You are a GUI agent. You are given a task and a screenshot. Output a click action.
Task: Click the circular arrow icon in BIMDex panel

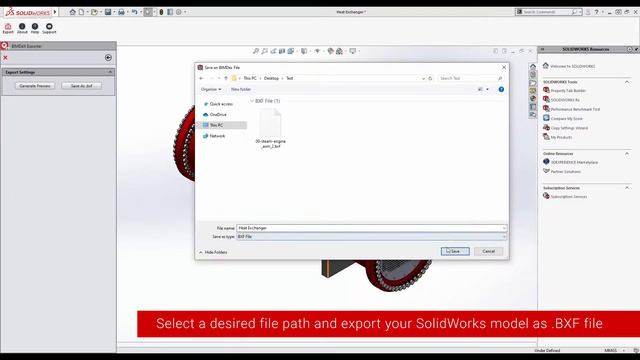click(x=108, y=58)
